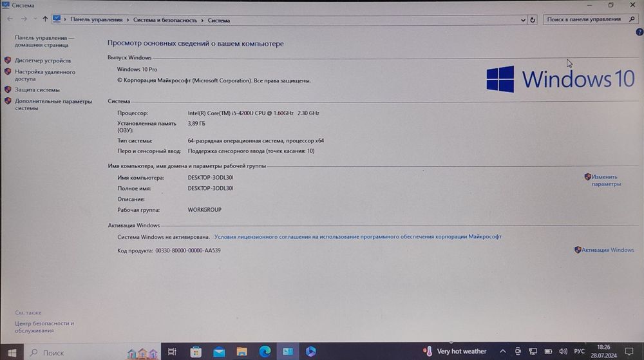This screenshot has height=360, width=644.
Task: Click 'DESKTOP-3ODL30I' next to 'Полное имя'
Action: point(211,188)
